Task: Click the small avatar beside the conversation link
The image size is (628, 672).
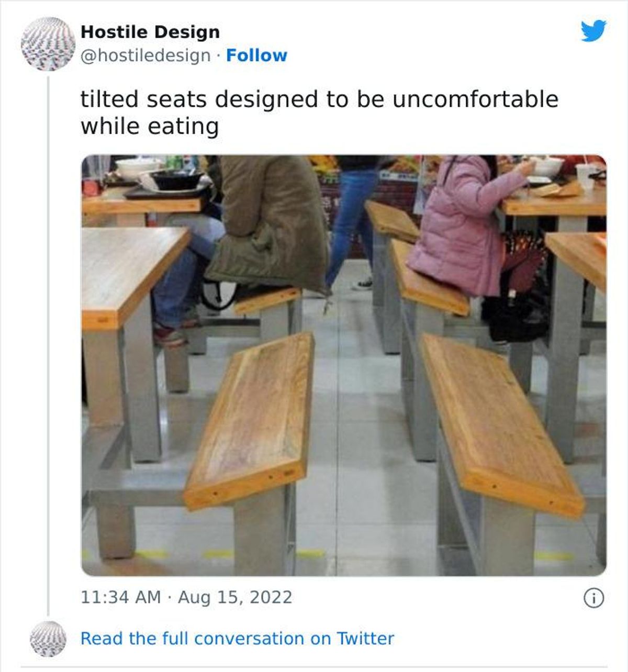Action: 48,639
